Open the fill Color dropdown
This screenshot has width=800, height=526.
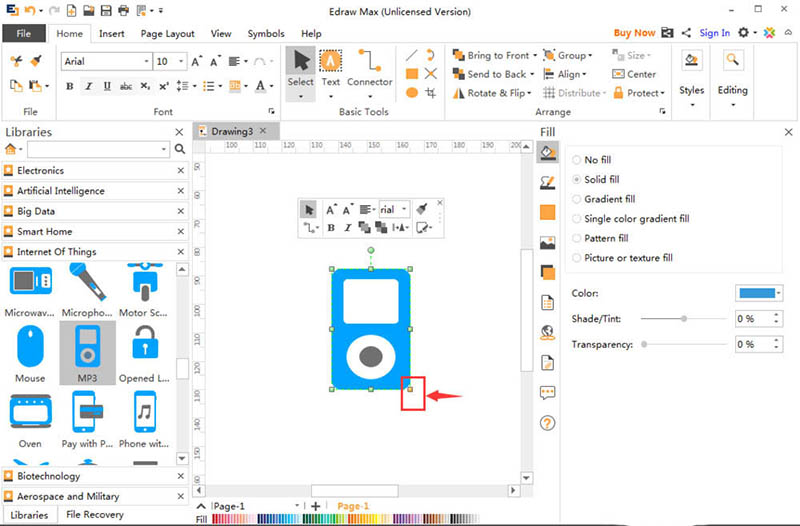759,293
